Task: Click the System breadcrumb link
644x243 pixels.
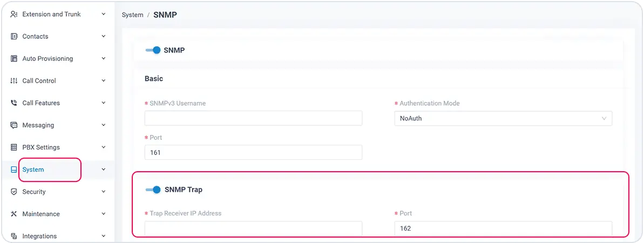Action: click(132, 15)
